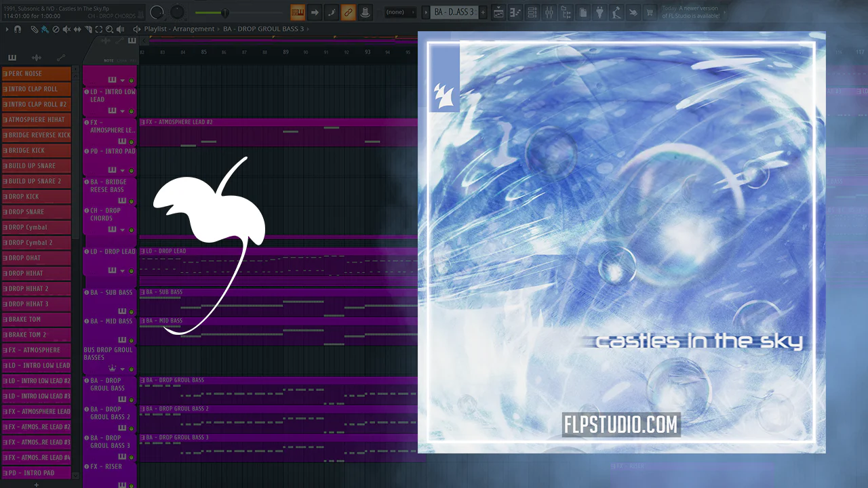Select the BUILD UP SNARE 2 pattern entry
This screenshot has height=488, width=868.
coord(37,181)
